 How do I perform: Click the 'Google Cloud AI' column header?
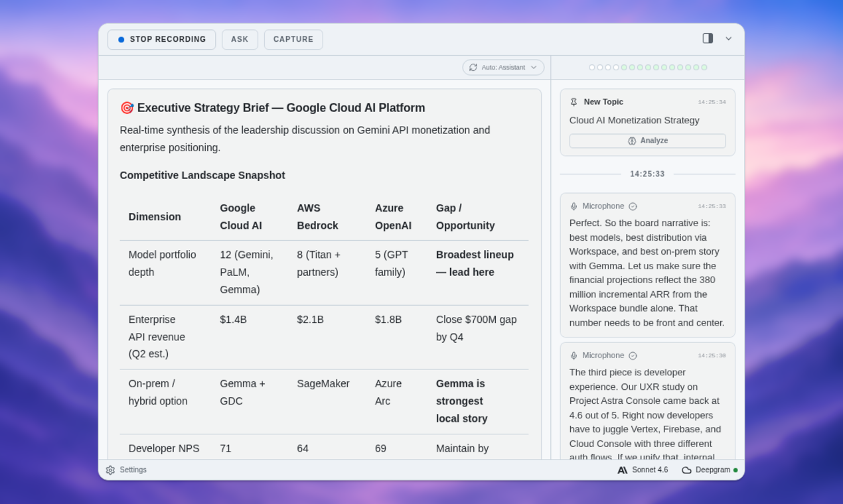[x=241, y=217]
